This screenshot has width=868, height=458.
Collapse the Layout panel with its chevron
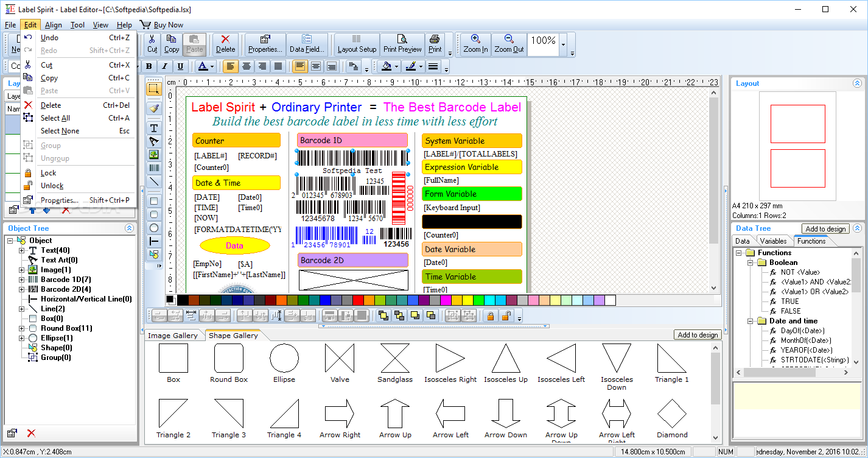[857, 83]
